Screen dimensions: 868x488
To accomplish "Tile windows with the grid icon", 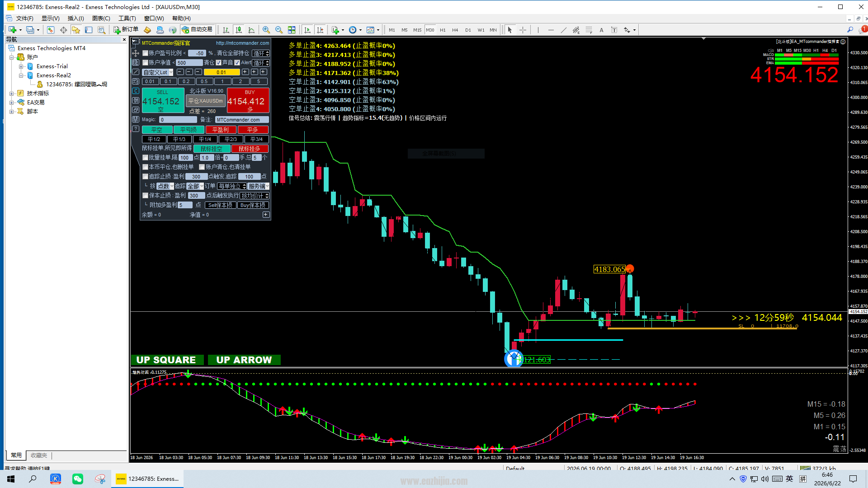I will (x=292, y=30).
